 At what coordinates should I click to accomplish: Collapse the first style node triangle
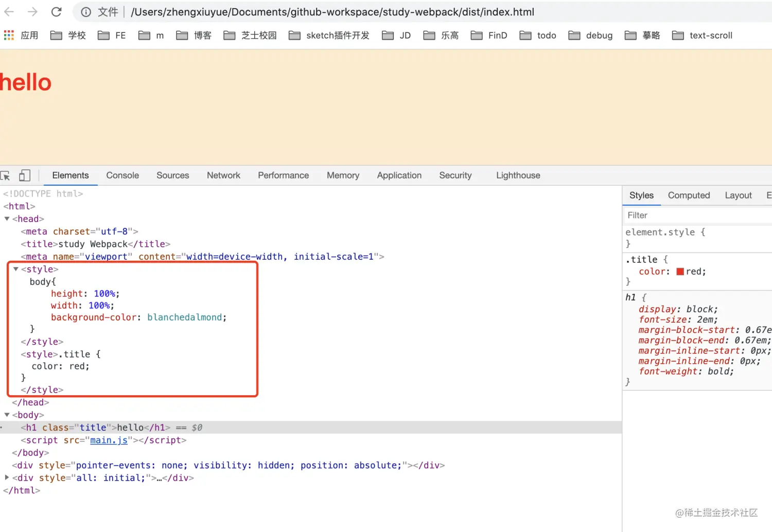pyautogui.click(x=16, y=269)
